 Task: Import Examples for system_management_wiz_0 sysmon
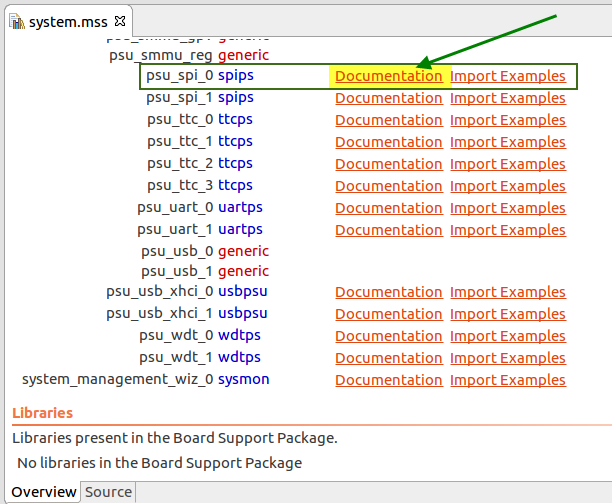click(508, 380)
